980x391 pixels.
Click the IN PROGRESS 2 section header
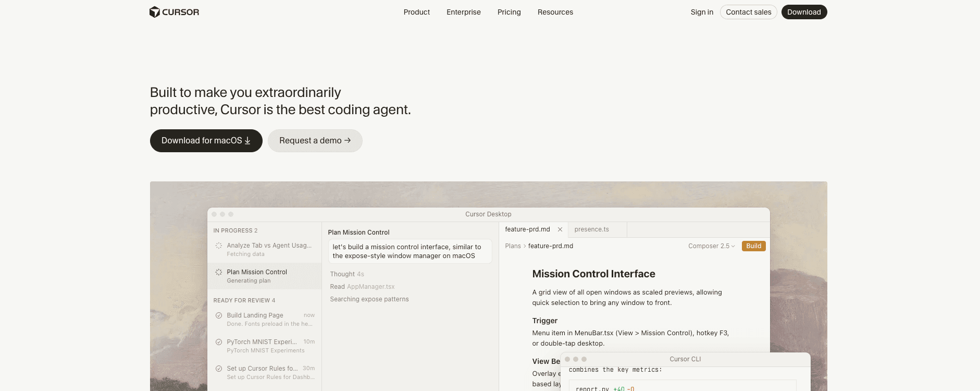click(x=235, y=230)
